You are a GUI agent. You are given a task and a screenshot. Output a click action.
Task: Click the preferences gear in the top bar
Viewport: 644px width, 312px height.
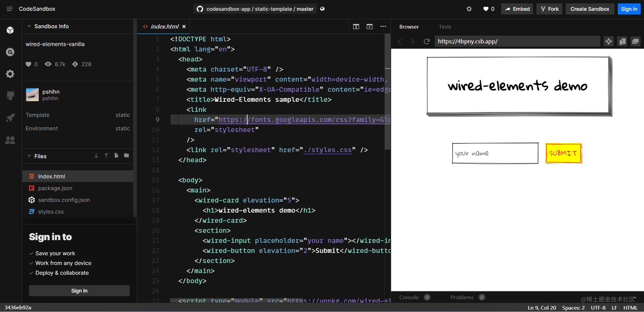point(469,9)
